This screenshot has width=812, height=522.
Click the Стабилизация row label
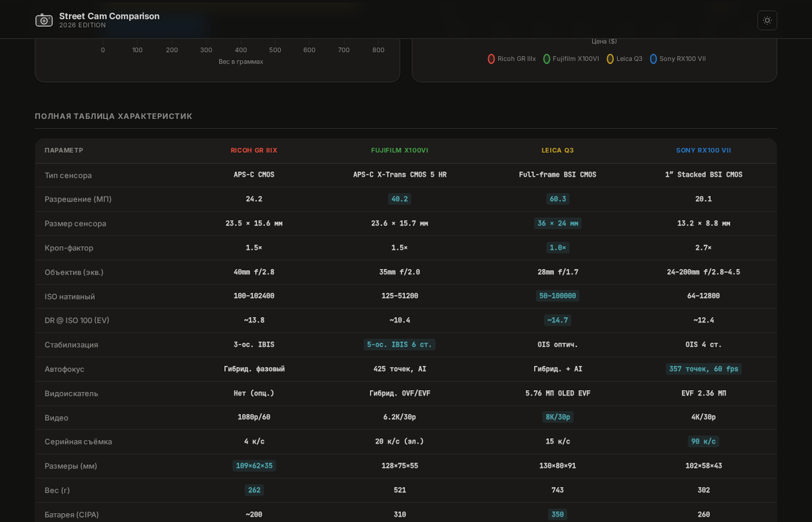pos(71,344)
